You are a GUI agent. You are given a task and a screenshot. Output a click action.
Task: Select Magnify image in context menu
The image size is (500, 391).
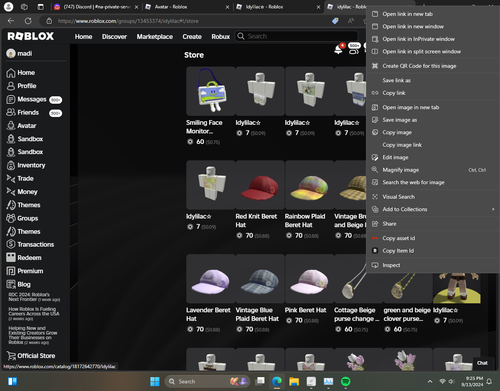pyautogui.click(x=433, y=170)
